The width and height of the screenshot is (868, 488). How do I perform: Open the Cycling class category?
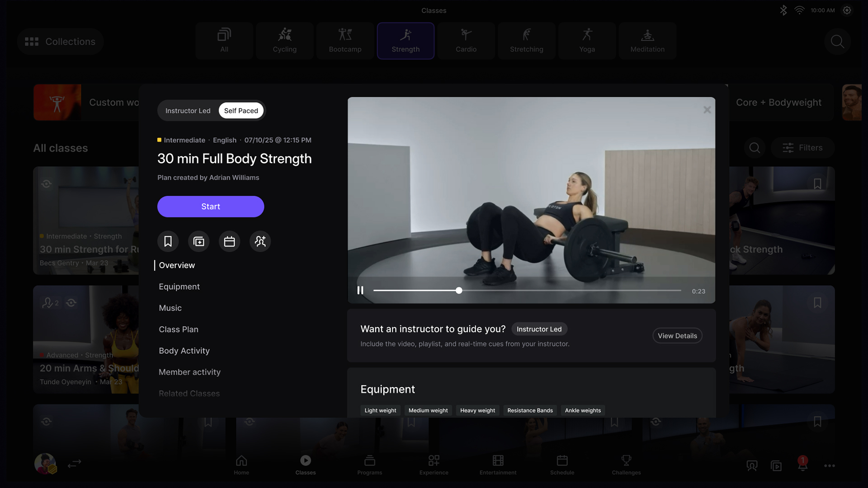pos(284,40)
